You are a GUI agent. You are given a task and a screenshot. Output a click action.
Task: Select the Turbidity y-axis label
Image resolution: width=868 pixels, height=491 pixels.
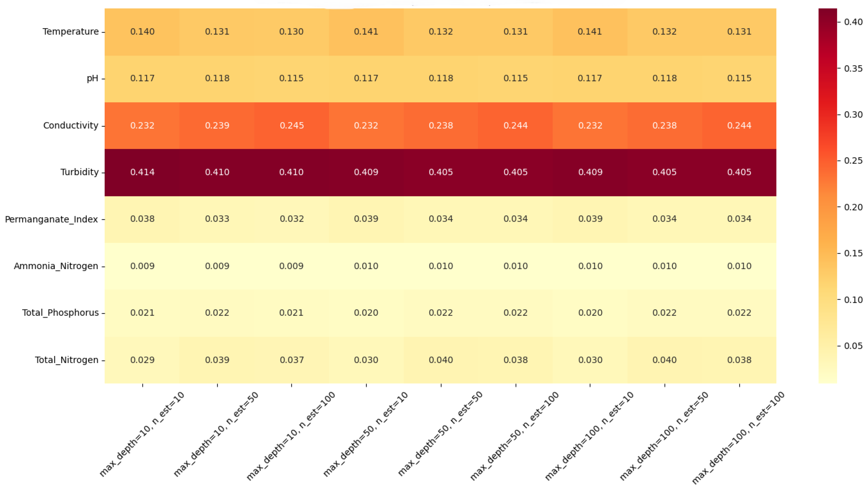click(x=80, y=172)
